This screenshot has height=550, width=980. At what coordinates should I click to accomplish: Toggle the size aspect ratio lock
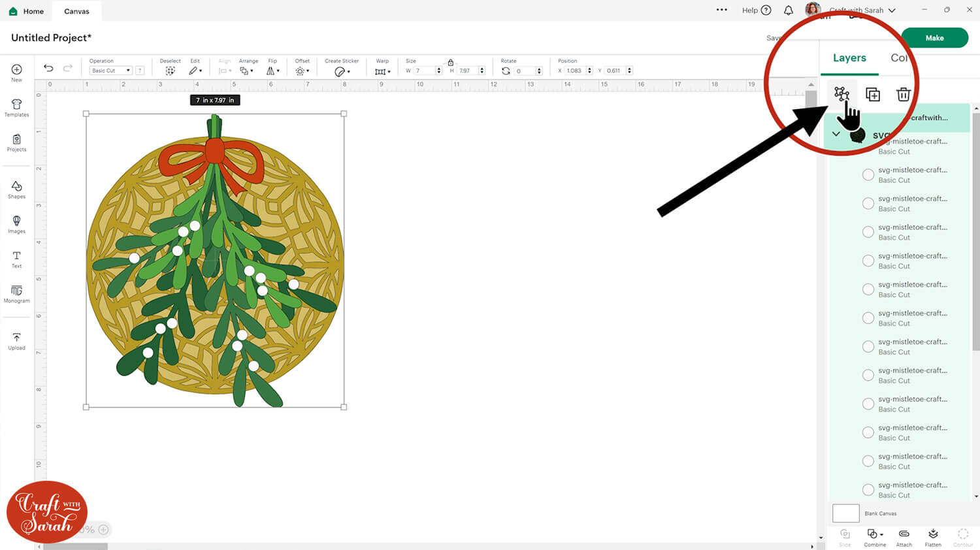coord(450,62)
